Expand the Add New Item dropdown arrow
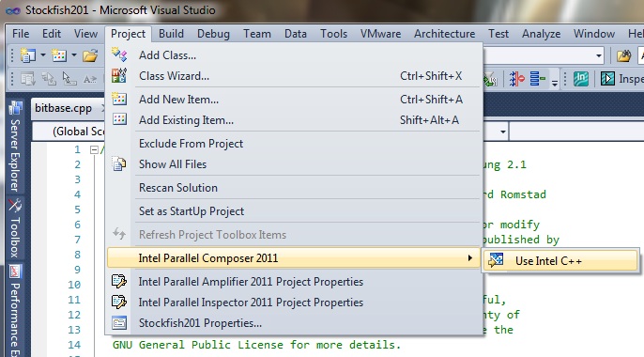Viewport: 644px width, 357px height. point(74,54)
